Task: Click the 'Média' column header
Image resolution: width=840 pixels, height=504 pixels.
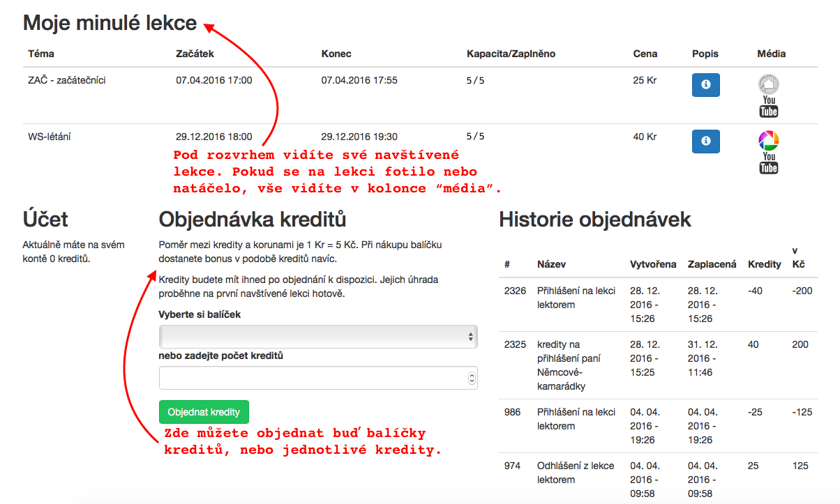Action: (x=772, y=54)
